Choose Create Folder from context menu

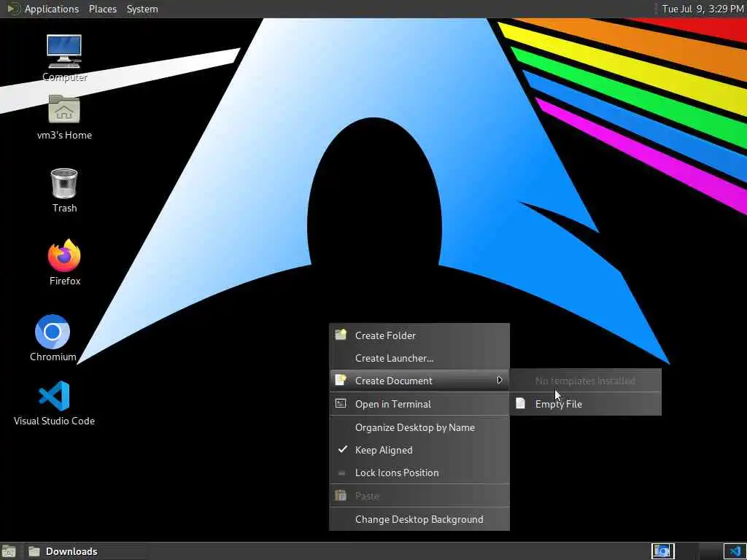click(419, 335)
